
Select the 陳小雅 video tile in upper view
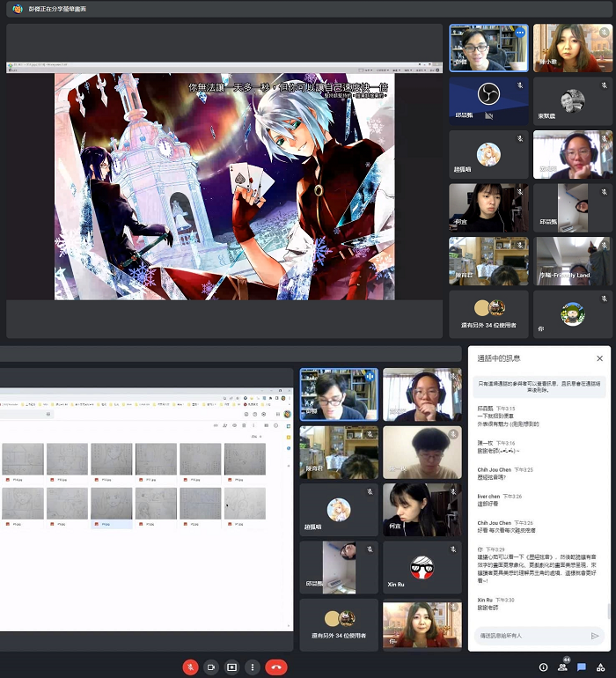coord(573,48)
